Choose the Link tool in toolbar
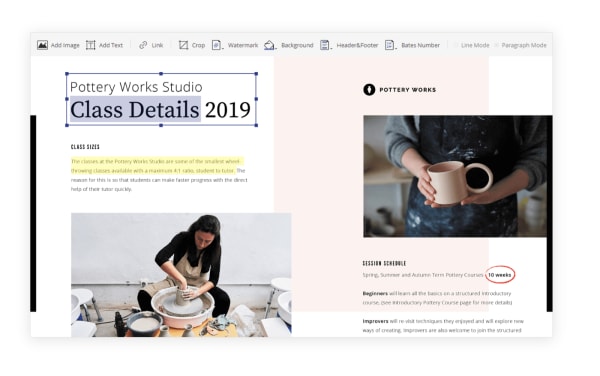This screenshot has height=376, width=600. (151, 45)
